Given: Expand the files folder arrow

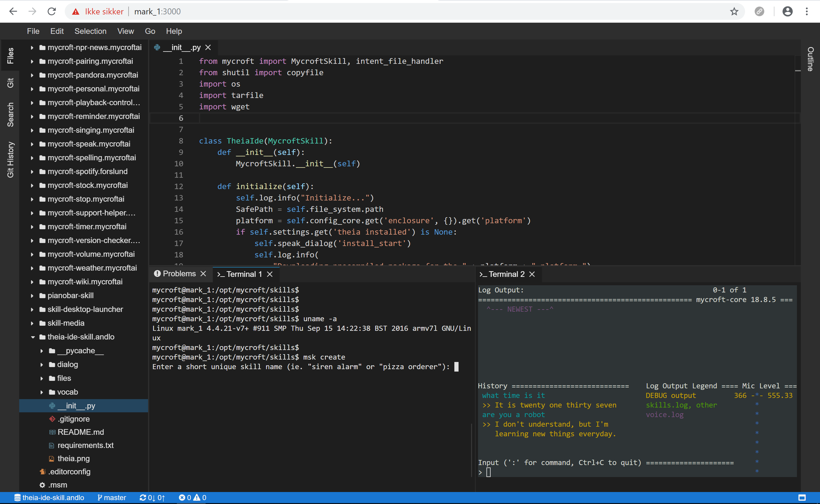Looking at the screenshot, I should (x=42, y=378).
